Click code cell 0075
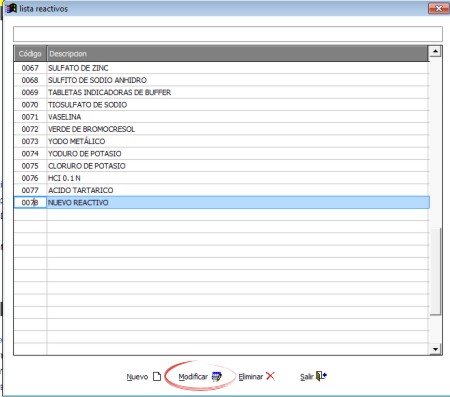 [x=30, y=166]
